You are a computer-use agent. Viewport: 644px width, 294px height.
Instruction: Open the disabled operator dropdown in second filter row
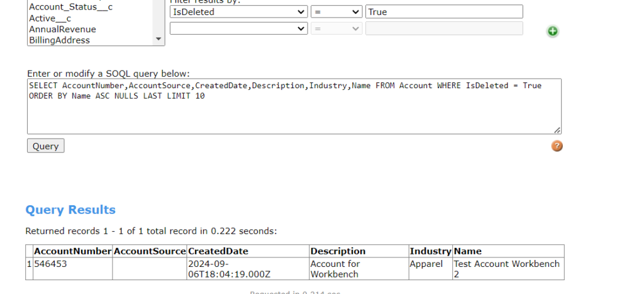336,28
